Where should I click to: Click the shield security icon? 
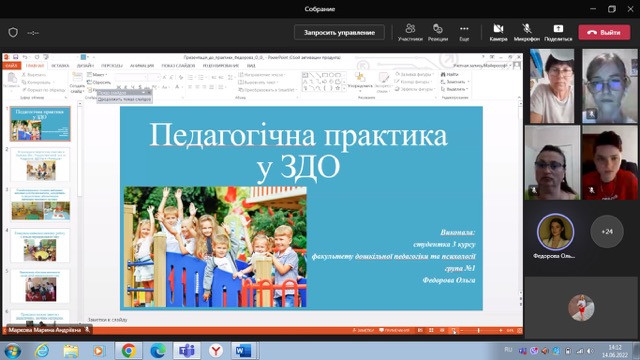pyautogui.click(x=13, y=32)
